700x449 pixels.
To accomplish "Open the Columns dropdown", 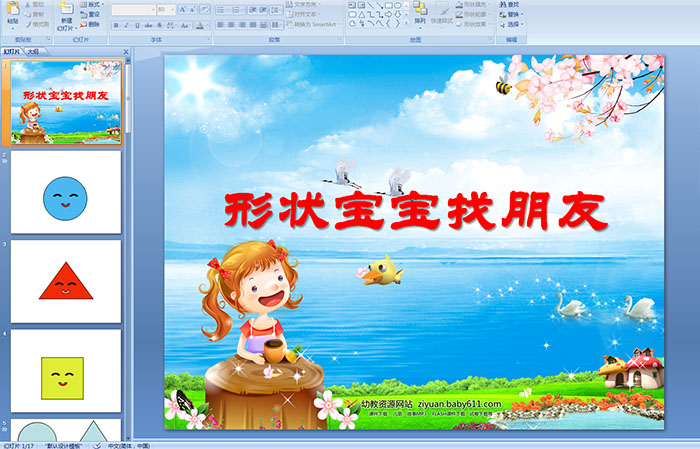I will point(277,25).
